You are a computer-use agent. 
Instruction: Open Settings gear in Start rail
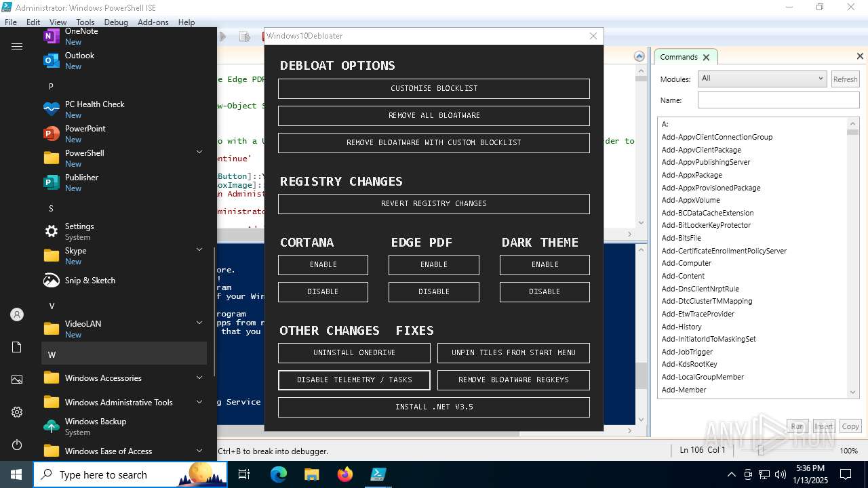pos(17,412)
